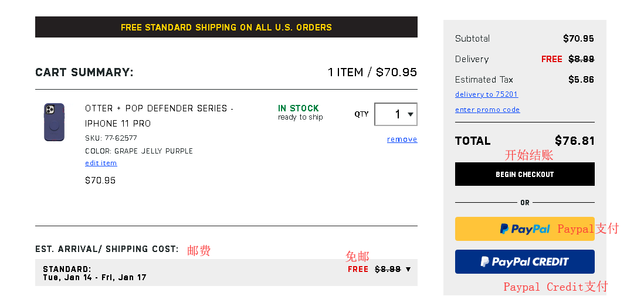Open the QTY quantity dropdown
Viewport: 644px width, 303px height.
pos(396,114)
